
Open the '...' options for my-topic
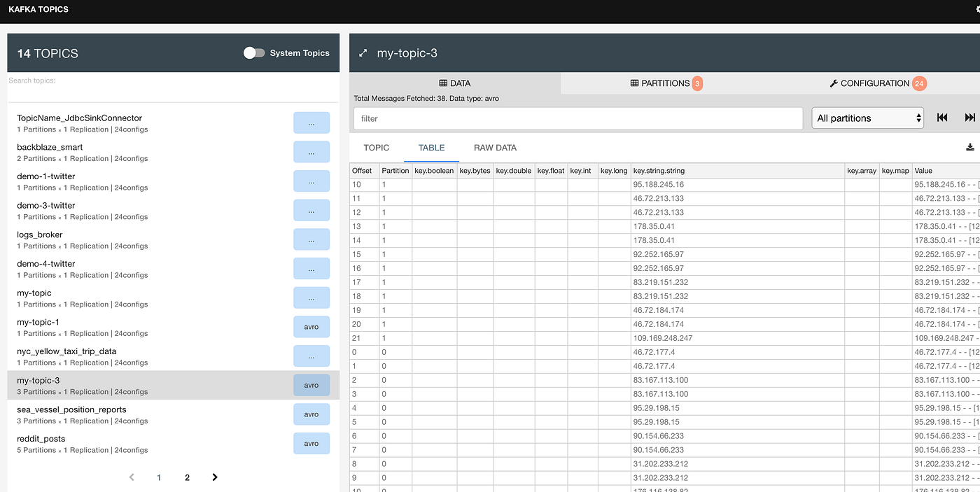coord(311,297)
